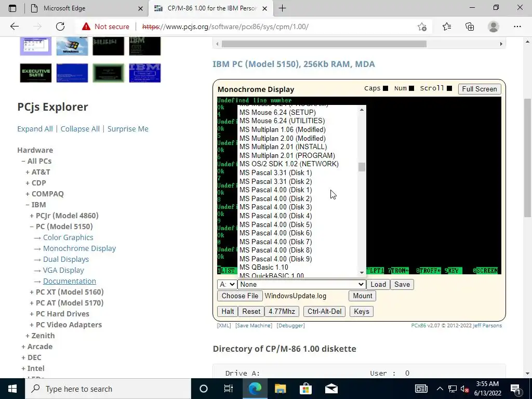Viewport: 532px width, 399px height.
Task: Switch to CP/M-86 1.00 tab
Action: pos(211,8)
